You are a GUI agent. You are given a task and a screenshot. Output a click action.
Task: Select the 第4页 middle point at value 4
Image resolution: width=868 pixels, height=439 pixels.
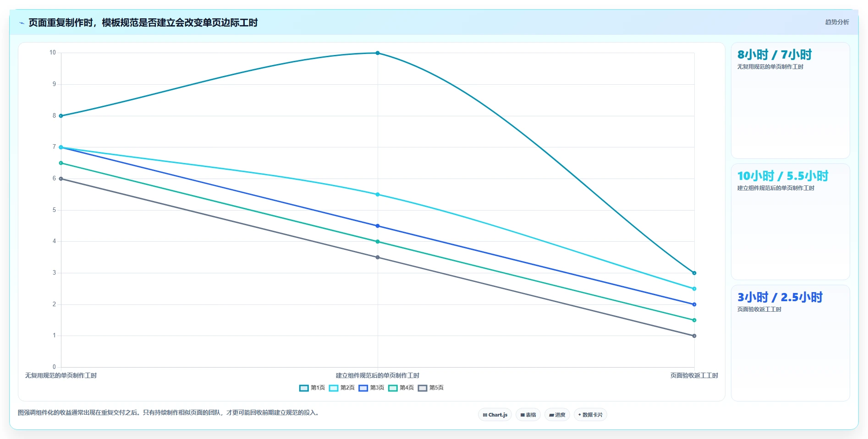pyautogui.click(x=378, y=242)
